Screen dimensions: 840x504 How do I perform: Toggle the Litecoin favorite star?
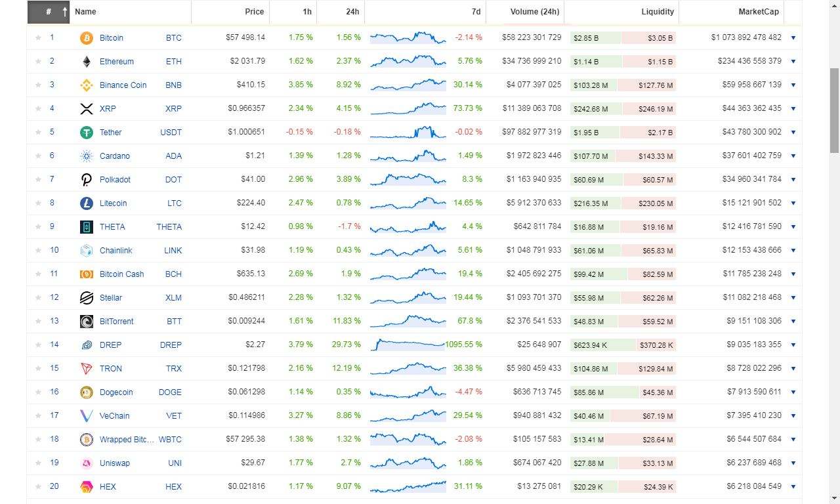coord(38,203)
